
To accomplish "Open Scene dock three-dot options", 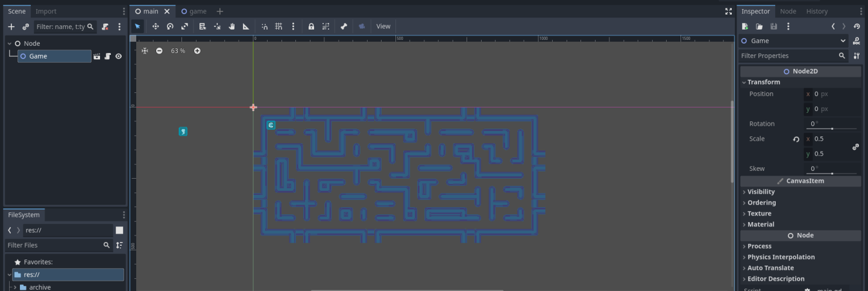I will (x=124, y=11).
